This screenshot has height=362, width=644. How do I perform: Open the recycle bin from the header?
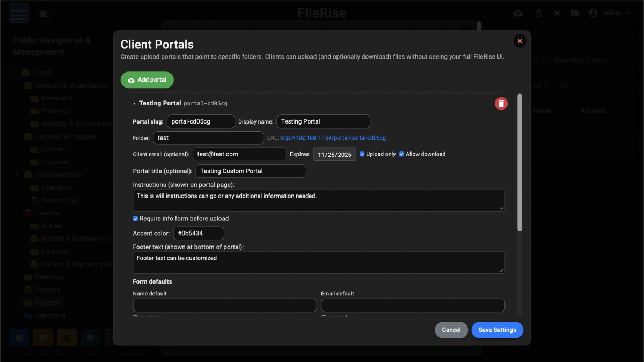coord(539,13)
